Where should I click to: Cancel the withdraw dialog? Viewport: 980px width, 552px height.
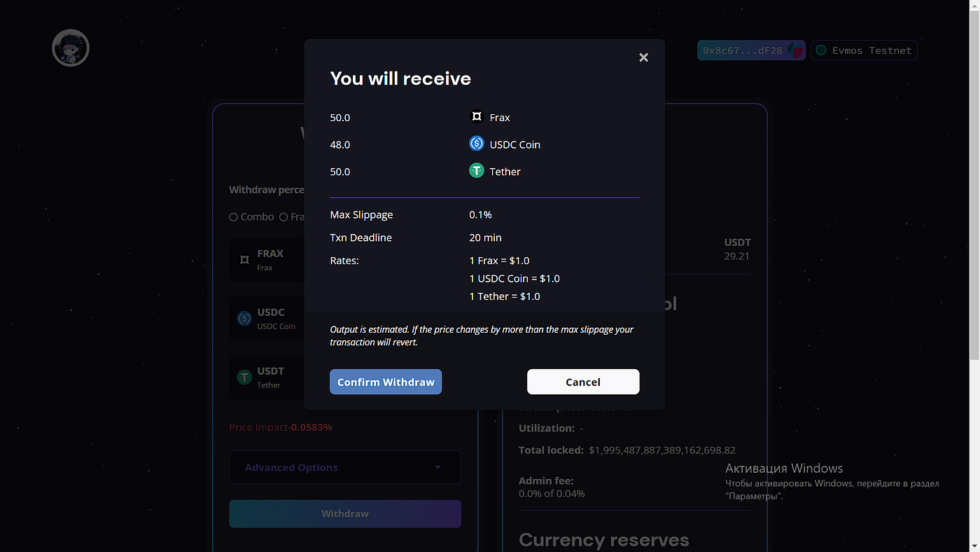(583, 382)
